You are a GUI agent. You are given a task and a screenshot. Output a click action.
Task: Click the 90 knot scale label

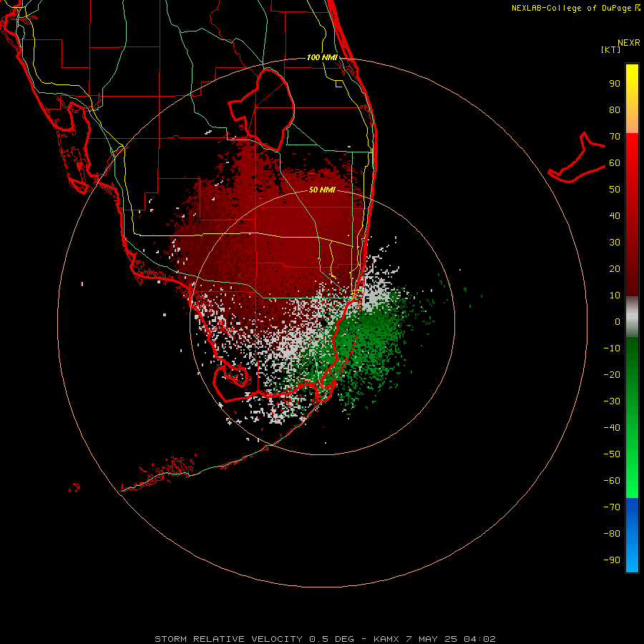coord(615,84)
